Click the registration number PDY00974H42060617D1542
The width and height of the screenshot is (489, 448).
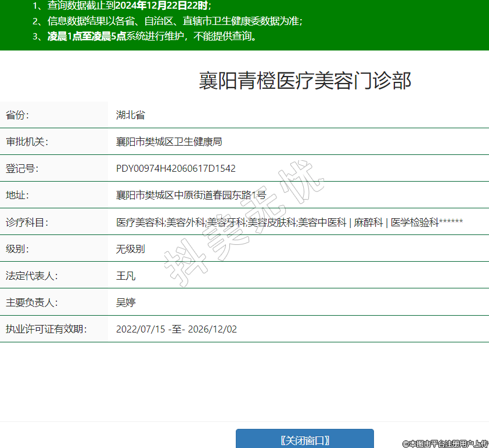coord(176,169)
